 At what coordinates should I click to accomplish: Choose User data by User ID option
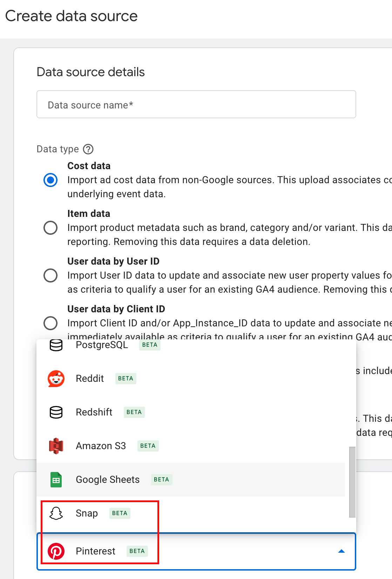tap(50, 275)
